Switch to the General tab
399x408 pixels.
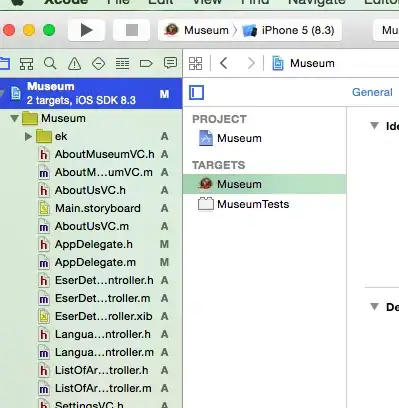372,92
